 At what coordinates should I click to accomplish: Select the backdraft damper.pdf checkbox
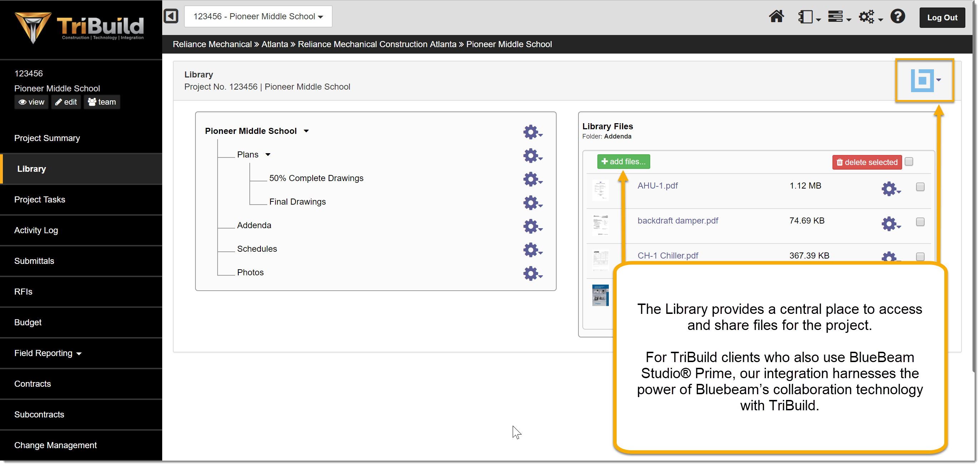tap(920, 222)
